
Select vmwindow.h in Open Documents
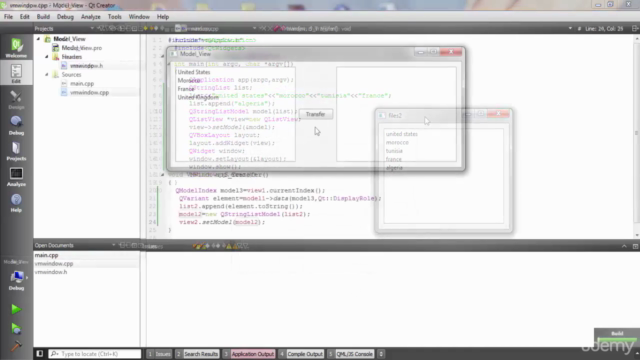51,272
